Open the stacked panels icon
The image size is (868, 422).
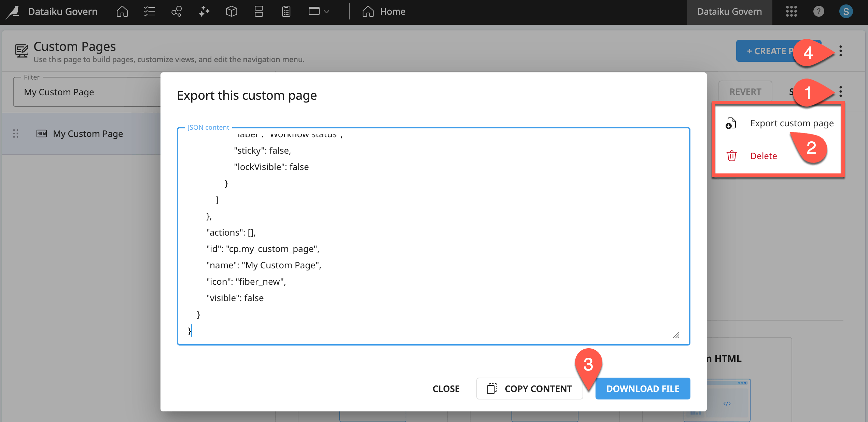pos(258,11)
